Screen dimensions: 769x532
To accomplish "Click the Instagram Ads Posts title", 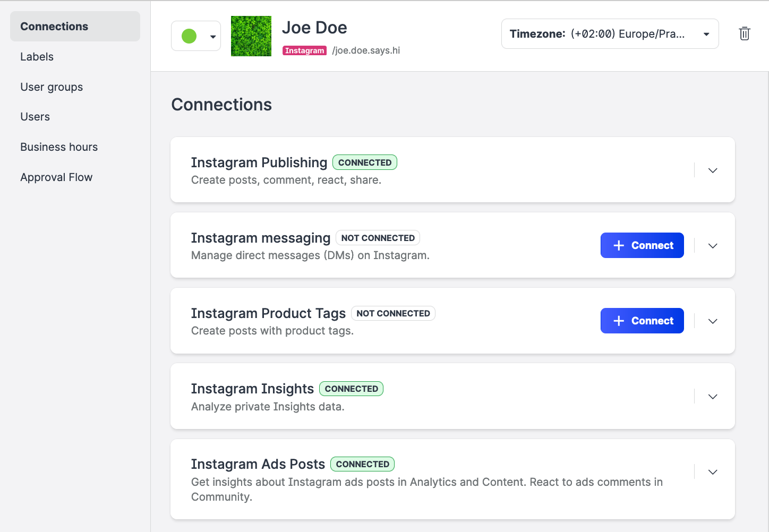I will pos(258,464).
